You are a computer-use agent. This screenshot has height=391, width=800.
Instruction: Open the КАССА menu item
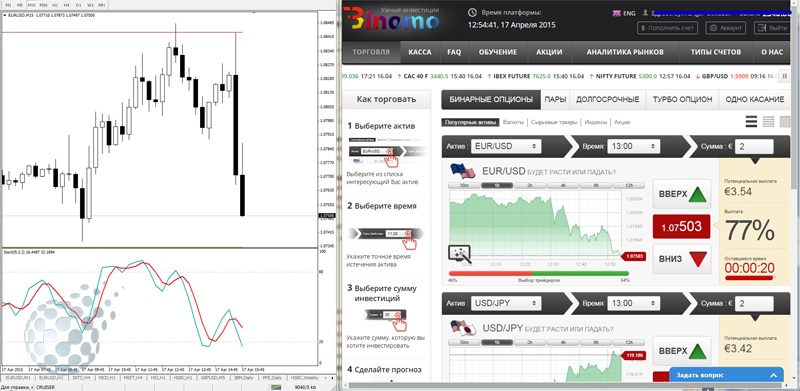coord(420,52)
